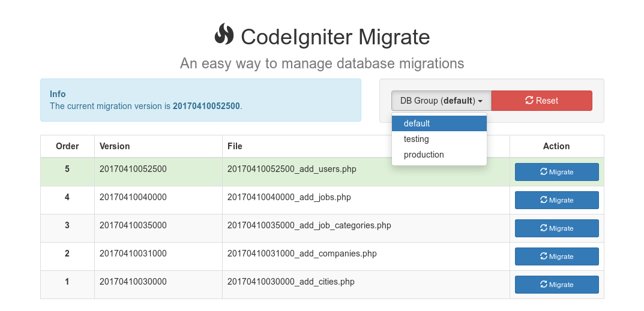Click order number 5 in the table

coord(67,169)
